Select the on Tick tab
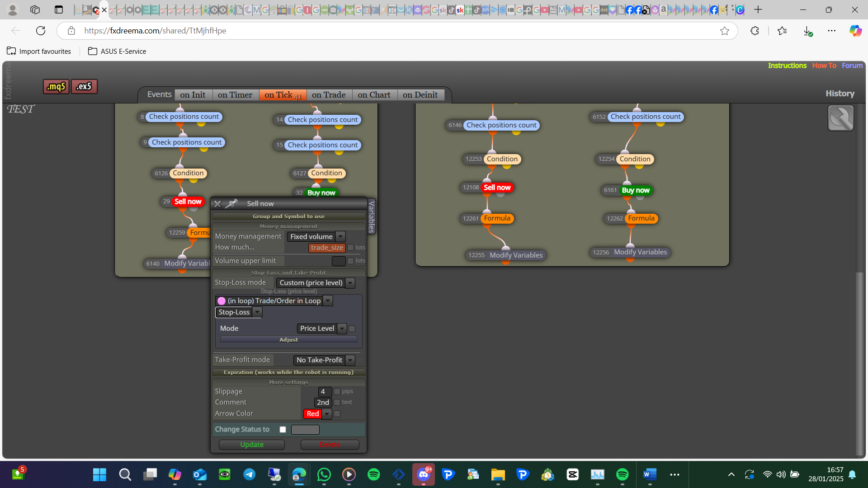The width and height of the screenshot is (868, 488). click(x=283, y=95)
